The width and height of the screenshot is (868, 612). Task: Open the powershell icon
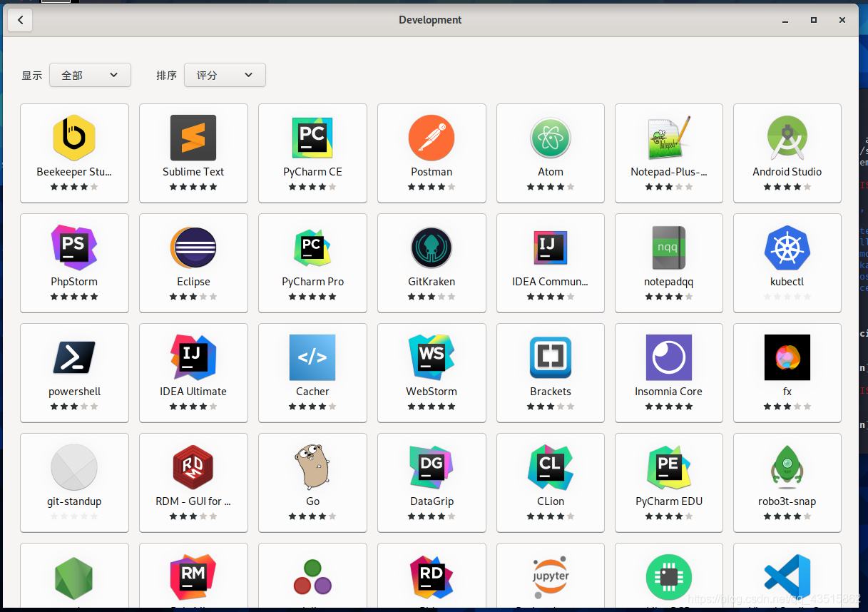(74, 357)
